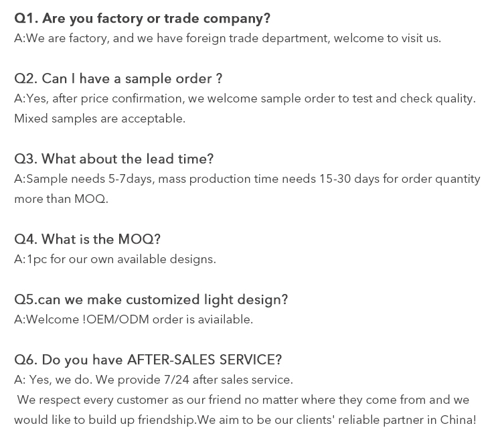The image size is (502, 448).
Task: Click the words 'welcome to visit us'
Action: (x=388, y=38)
